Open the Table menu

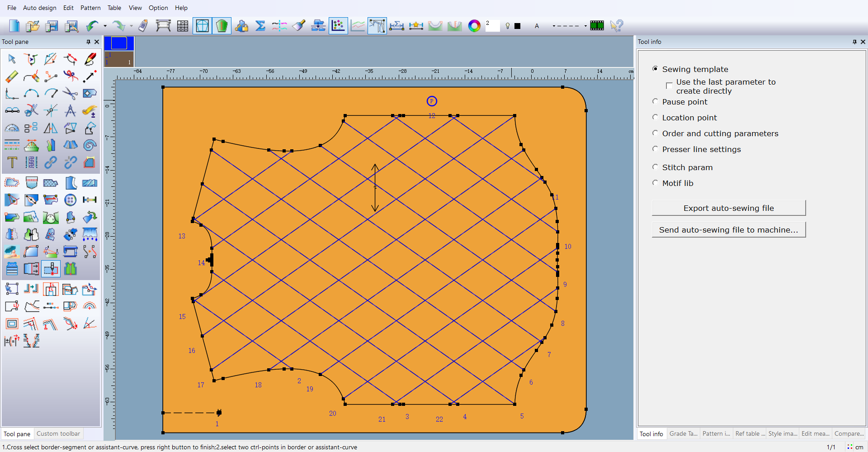[114, 8]
